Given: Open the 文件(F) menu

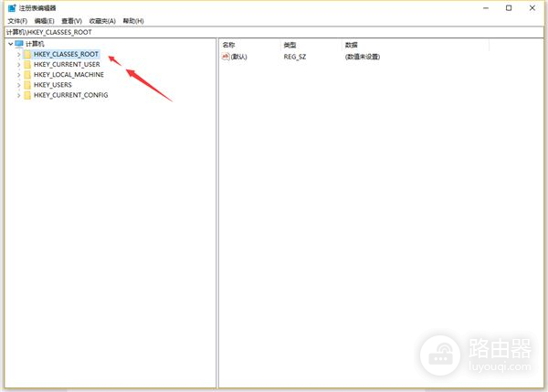Looking at the screenshot, I should point(17,21).
